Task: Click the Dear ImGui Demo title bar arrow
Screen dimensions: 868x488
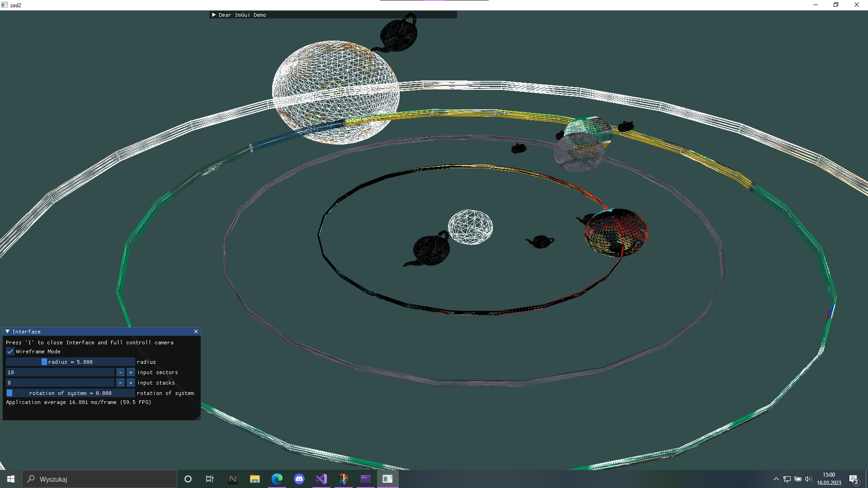Action: tap(214, 15)
